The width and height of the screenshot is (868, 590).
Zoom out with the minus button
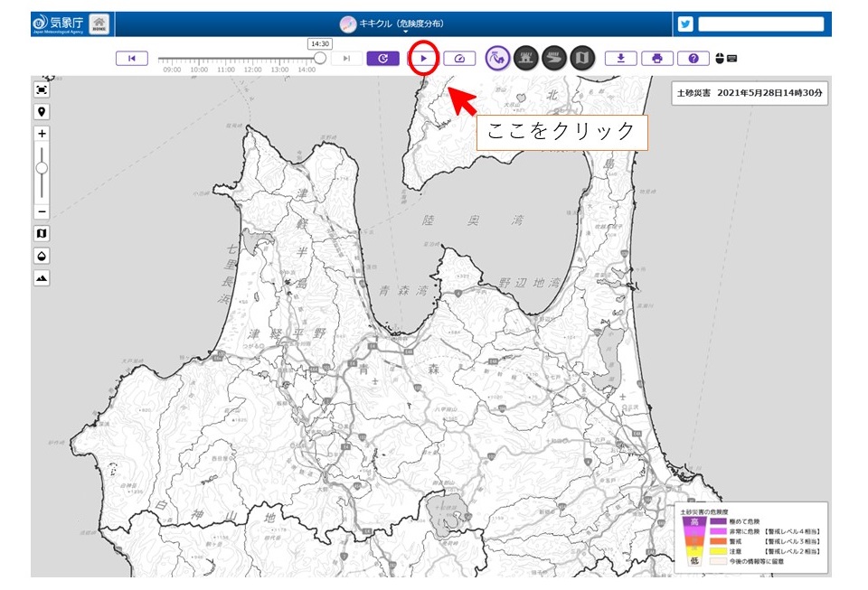[42, 211]
